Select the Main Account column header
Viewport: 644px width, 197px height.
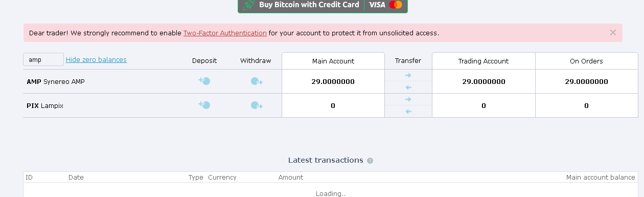[333, 61]
